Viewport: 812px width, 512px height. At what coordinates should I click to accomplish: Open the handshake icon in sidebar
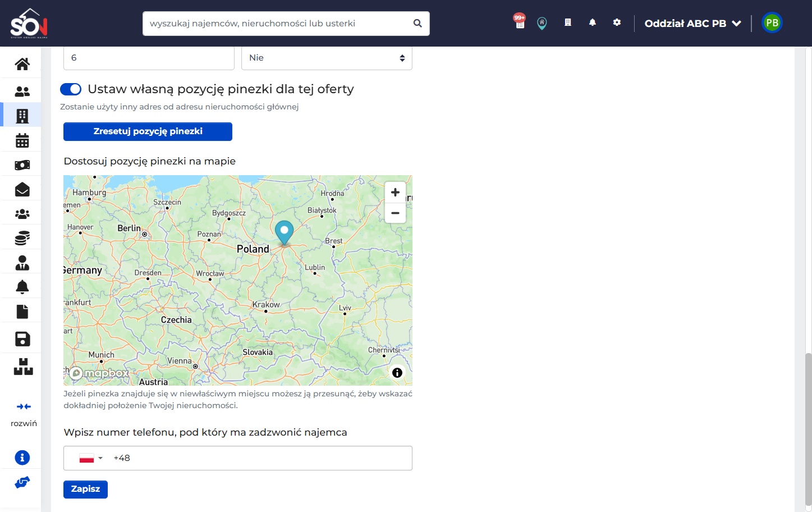pyautogui.click(x=22, y=482)
